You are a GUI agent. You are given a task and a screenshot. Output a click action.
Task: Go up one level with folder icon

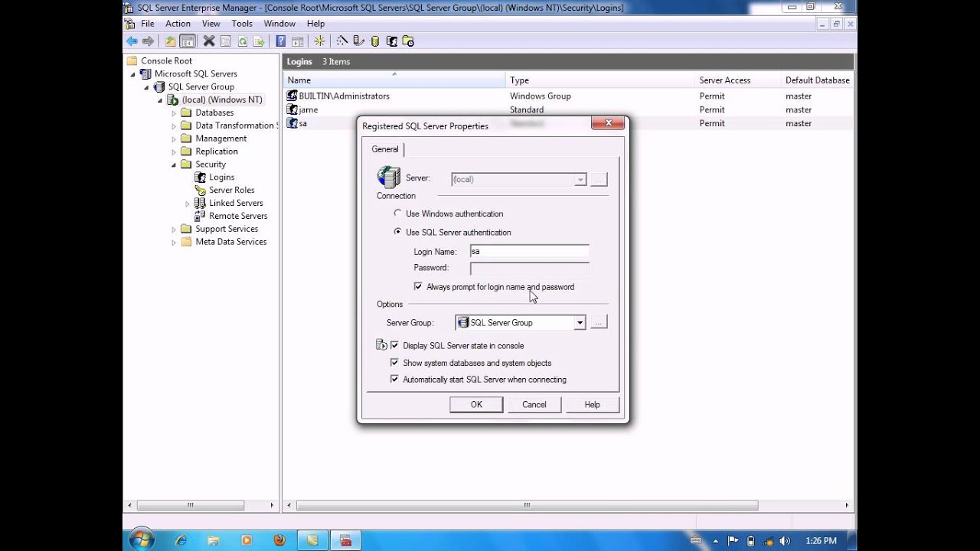pyautogui.click(x=170, y=41)
